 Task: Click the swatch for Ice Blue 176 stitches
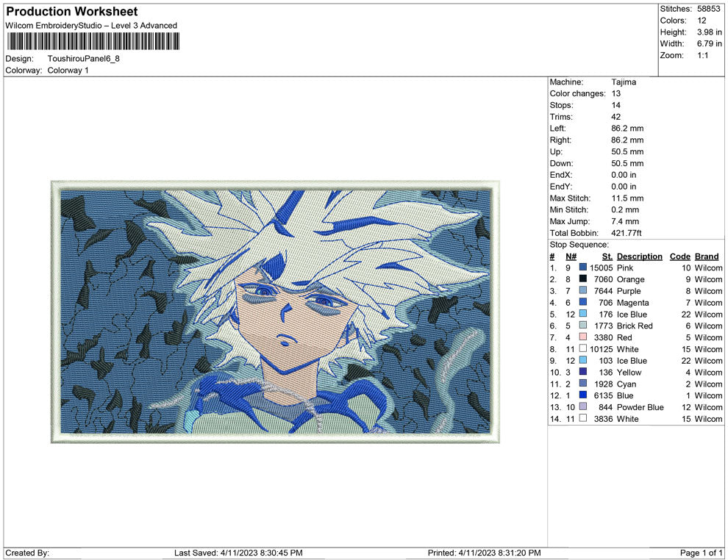click(582, 314)
